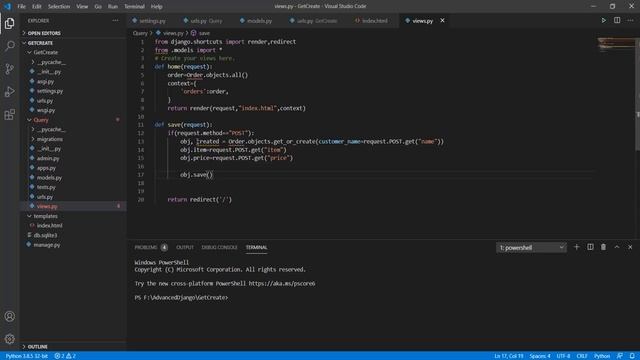Click the code minimap preview
Screen dimensions: 640x360
[616, 44]
